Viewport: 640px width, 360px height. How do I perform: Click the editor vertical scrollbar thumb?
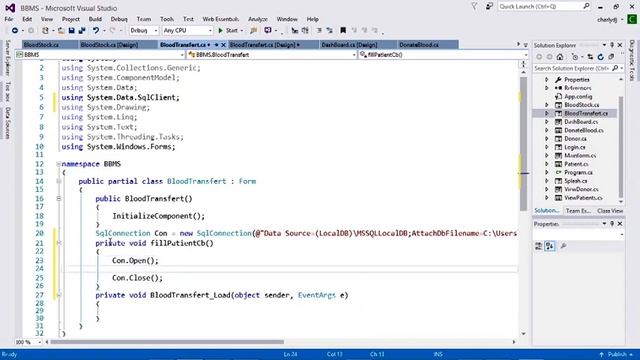pyautogui.click(x=523, y=144)
